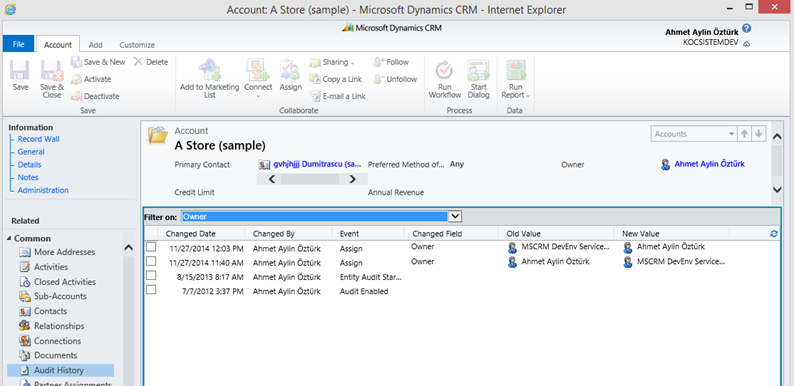794x386 pixels.
Task: Select the 7/7/2012 Audit Enabled row checkbox
Action: 151,289
